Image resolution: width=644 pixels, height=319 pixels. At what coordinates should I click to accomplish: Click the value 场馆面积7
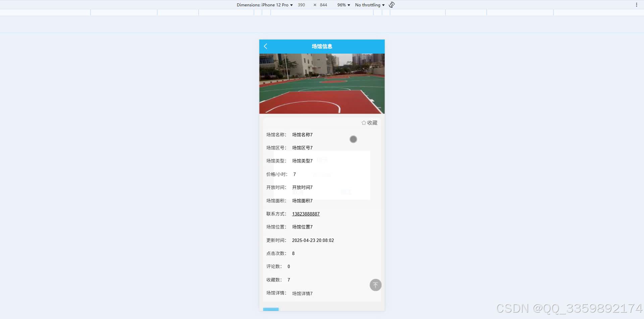pos(302,201)
